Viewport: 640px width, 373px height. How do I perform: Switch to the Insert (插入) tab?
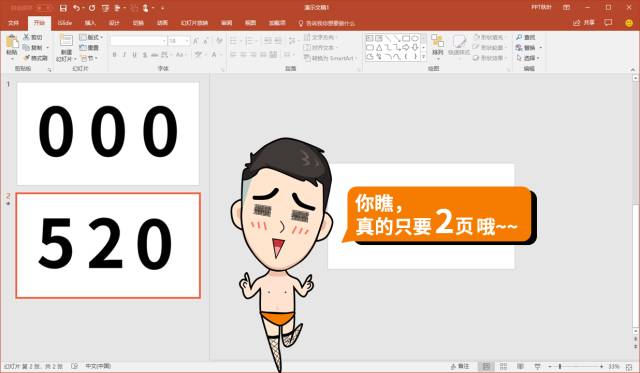click(90, 23)
